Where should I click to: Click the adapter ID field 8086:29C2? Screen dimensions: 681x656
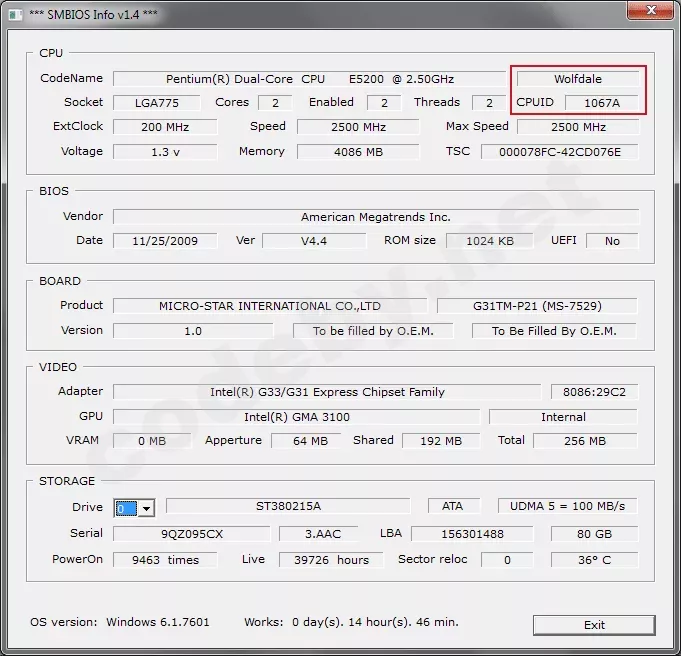point(594,392)
